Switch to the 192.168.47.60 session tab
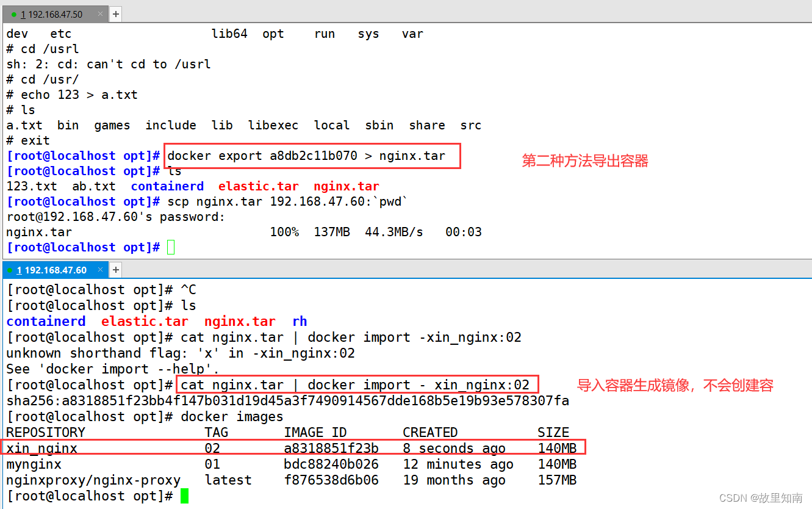 point(56,269)
